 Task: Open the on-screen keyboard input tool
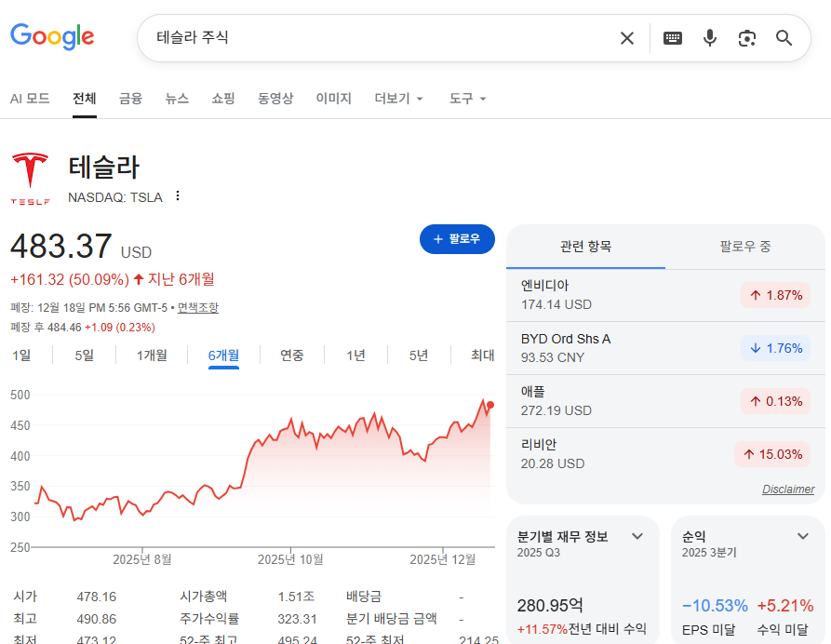point(673,38)
